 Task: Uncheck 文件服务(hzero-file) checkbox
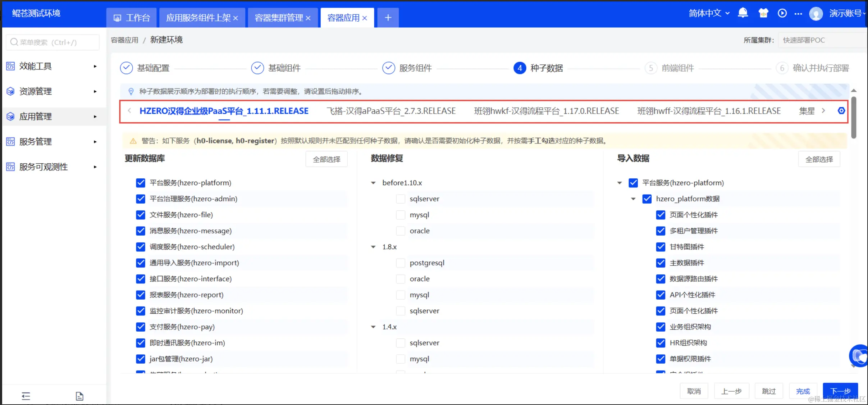click(141, 215)
